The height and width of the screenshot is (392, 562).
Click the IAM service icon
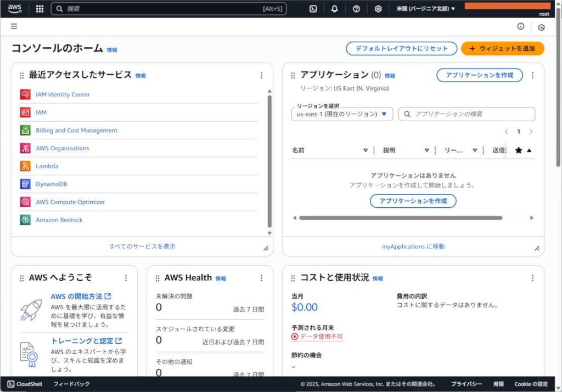tap(25, 112)
